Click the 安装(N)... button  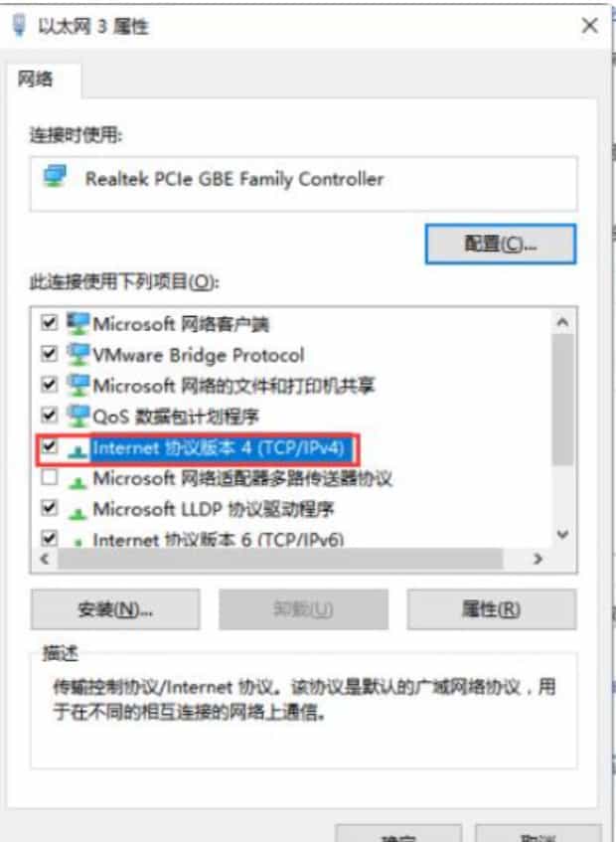pos(115,609)
